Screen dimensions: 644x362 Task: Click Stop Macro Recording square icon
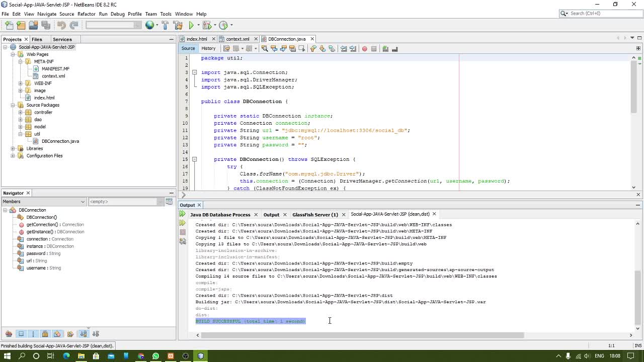pyautogui.click(x=374, y=49)
